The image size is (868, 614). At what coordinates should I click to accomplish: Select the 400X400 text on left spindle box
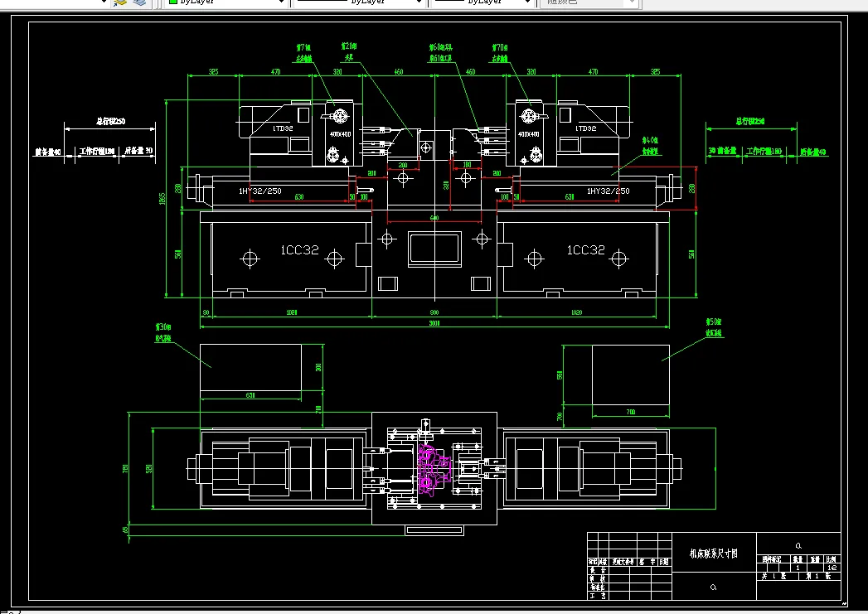coord(341,134)
